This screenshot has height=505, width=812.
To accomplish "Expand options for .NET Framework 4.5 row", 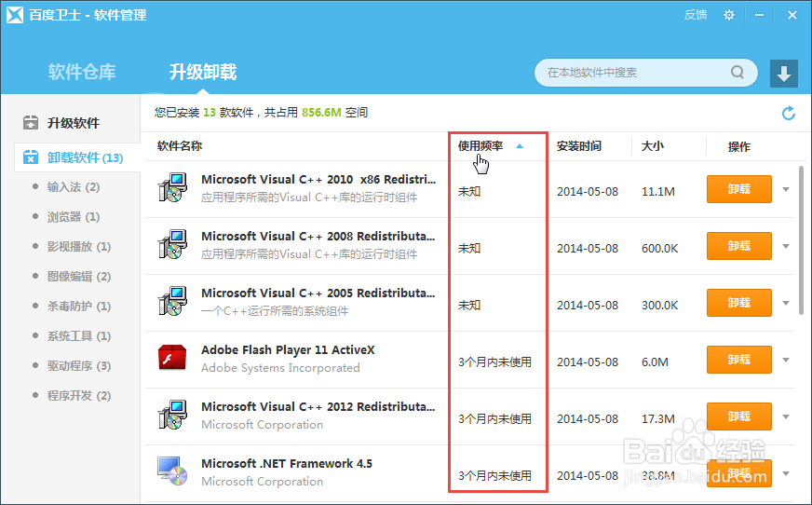I will pos(786,473).
